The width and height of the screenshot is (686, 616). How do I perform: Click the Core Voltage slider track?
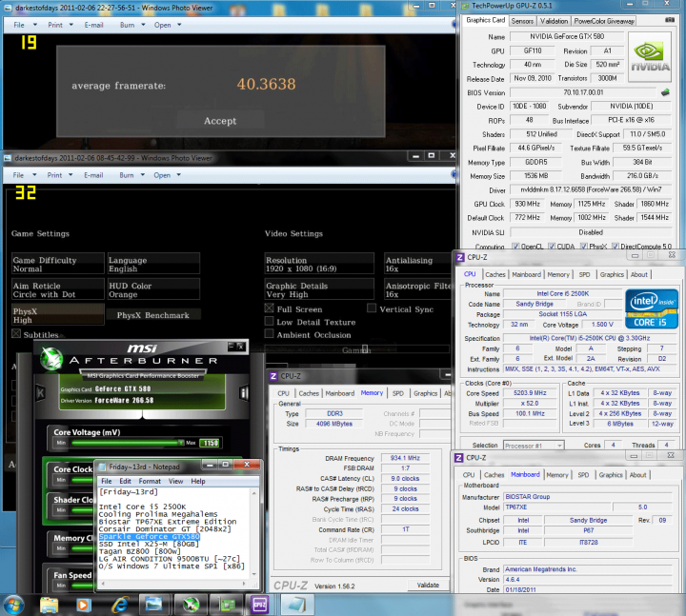[x=127, y=443]
